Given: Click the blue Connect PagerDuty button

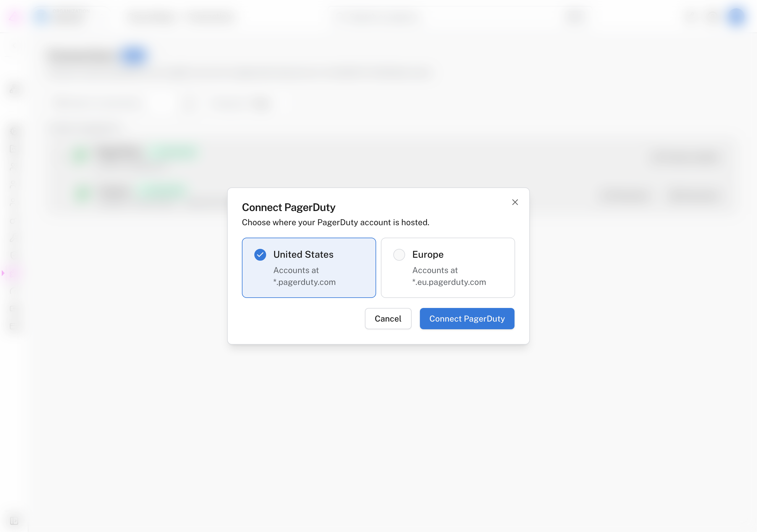Looking at the screenshot, I should pos(467,318).
